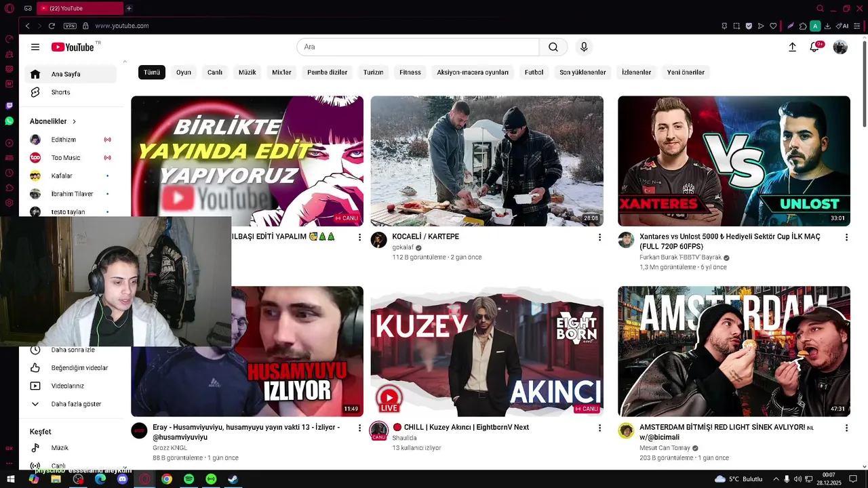Open Google Chrome from the taskbar
Image resolution: width=868 pixels, height=488 pixels.
[x=167, y=479]
